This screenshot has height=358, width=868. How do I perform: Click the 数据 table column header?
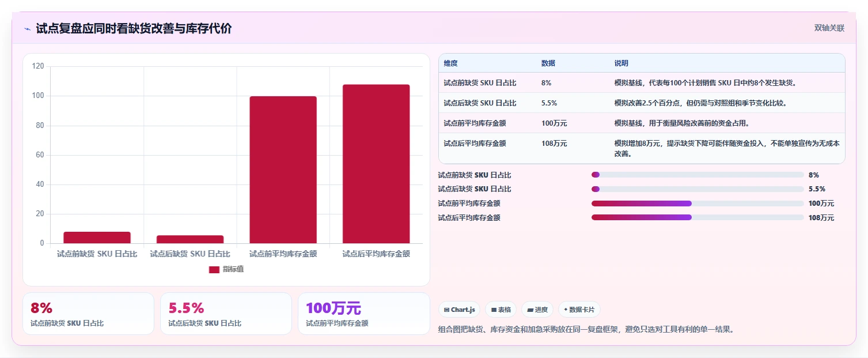pyautogui.click(x=548, y=63)
